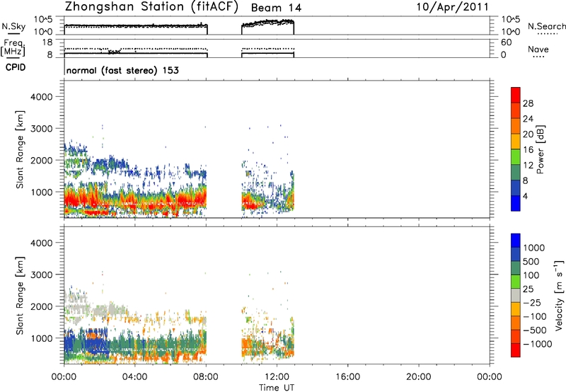
Task: Click the 'normal (fast stereo) 153' text
Action: 122,70
